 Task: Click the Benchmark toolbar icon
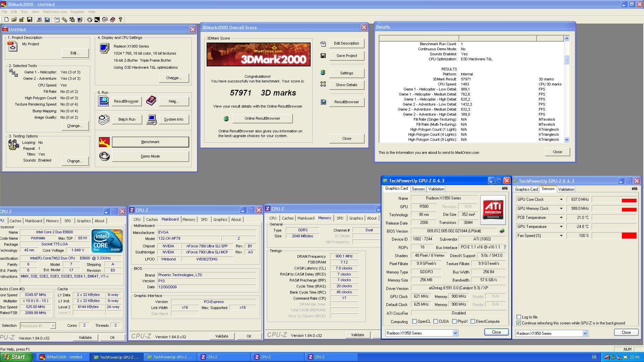pos(97,20)
